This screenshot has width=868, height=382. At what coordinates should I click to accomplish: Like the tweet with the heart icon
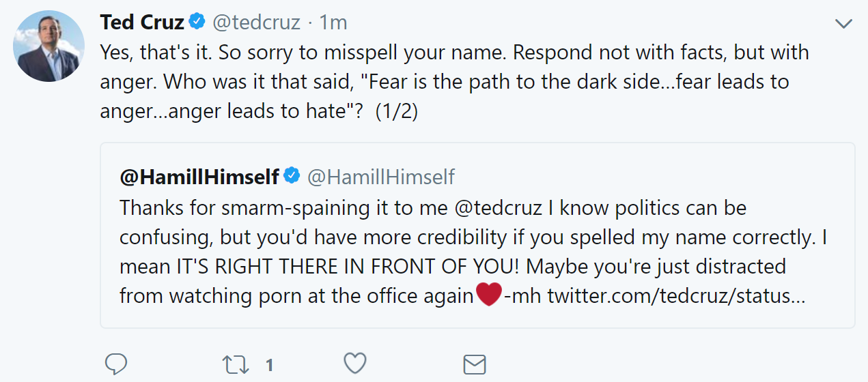[355, 364]
